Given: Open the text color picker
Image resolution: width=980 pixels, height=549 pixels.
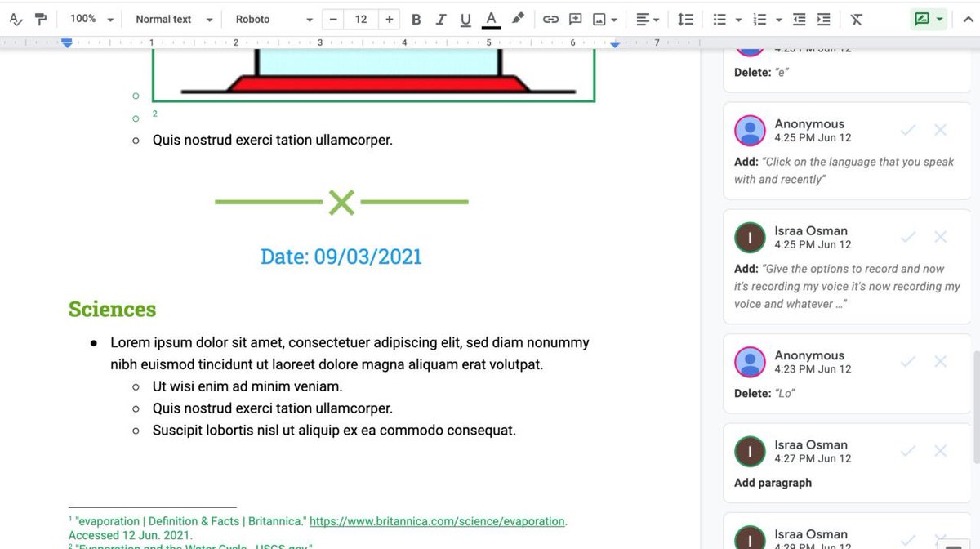Looking at the screenshot, I should point(491,19).
